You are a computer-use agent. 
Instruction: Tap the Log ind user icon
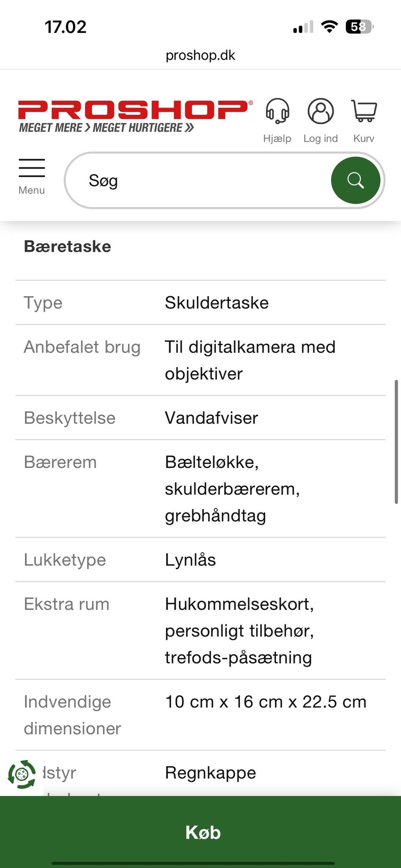tap(320, 112)
